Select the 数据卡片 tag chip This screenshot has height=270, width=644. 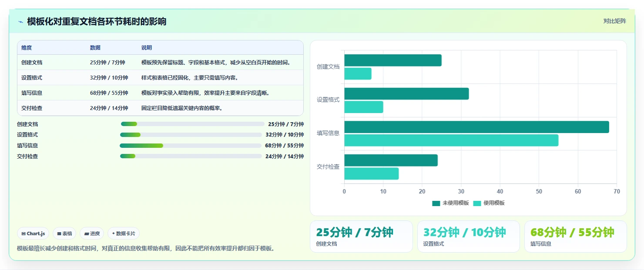124,233
